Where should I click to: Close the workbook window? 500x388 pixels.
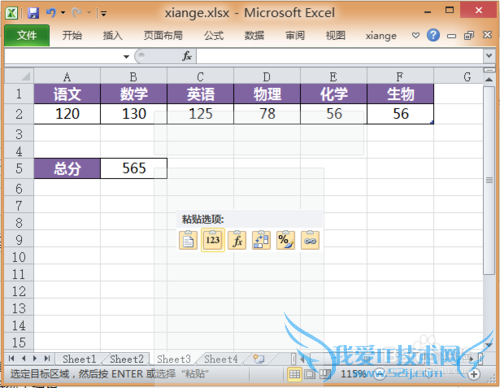(x=487, y=35)
